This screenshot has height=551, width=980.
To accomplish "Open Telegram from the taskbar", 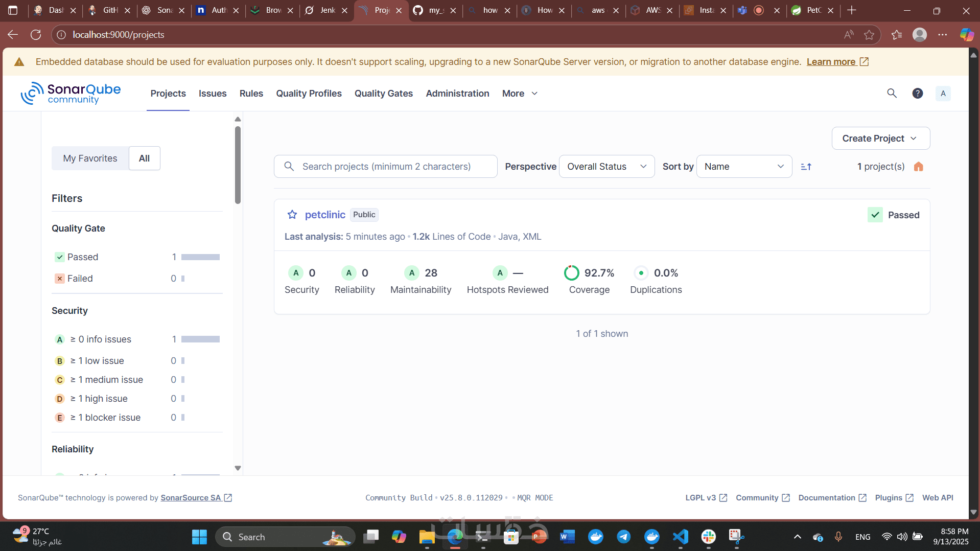I will pos(623,537).
